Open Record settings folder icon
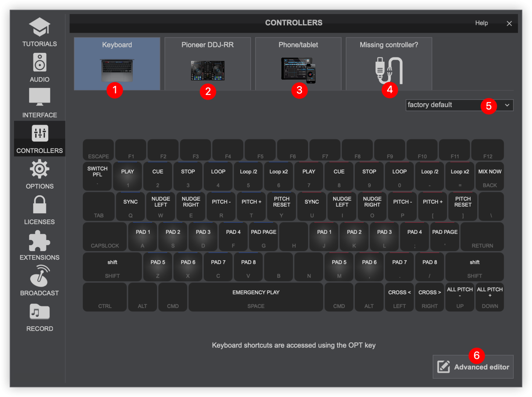This screenshot has height=397, width=532. coord(39,317)
